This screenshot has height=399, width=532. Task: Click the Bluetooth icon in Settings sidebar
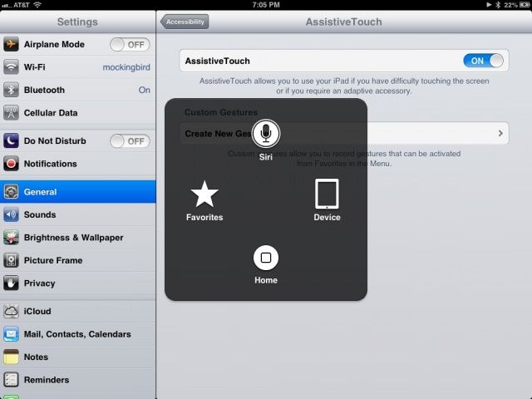click(11, 90)
